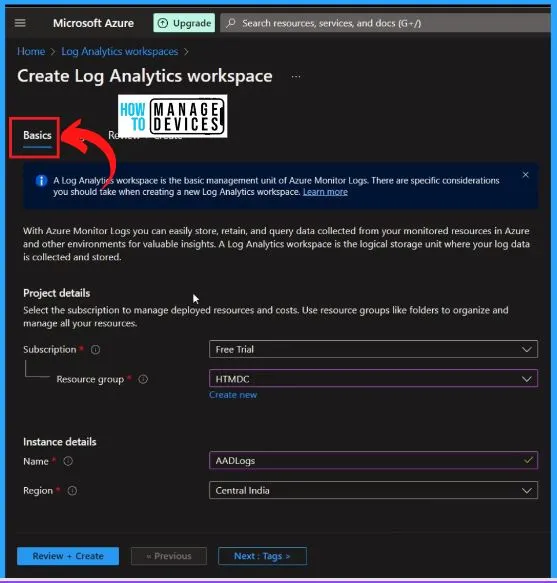This screenshot has height=583, width=557.
Task: Click the Previous button
Action: pyautogui.click(x=169, y=556)
